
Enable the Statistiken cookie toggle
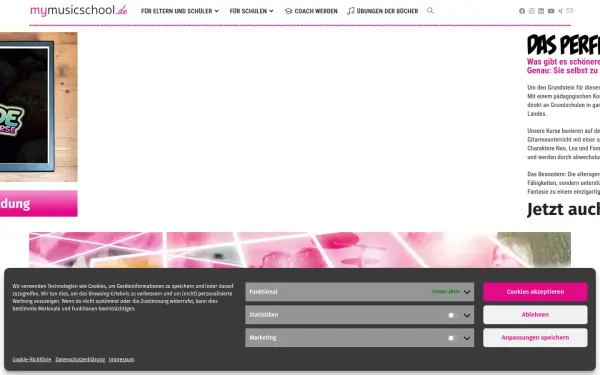click(453, 315)
